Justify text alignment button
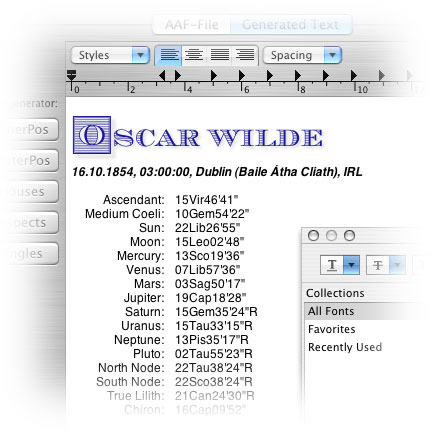Viewport: 432px width, 433px height. (x=220, y=55)
